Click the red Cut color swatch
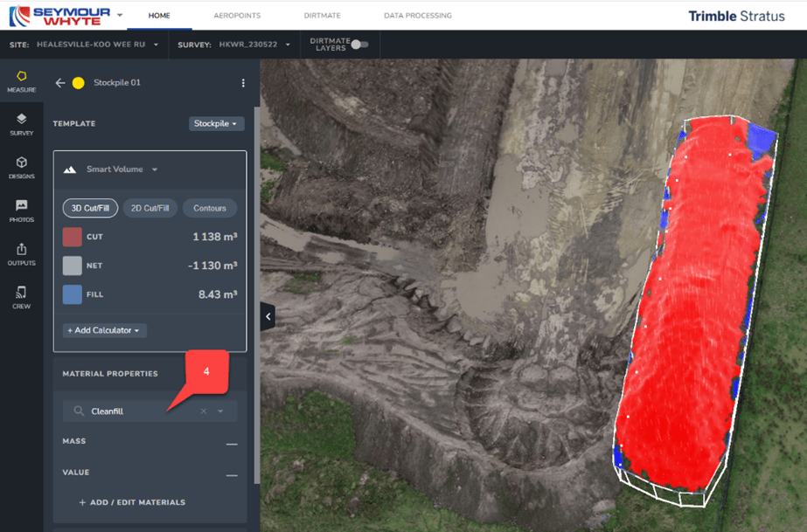This screenshot has height=532, width=807. pyautogui.click(x=73, y=237)
